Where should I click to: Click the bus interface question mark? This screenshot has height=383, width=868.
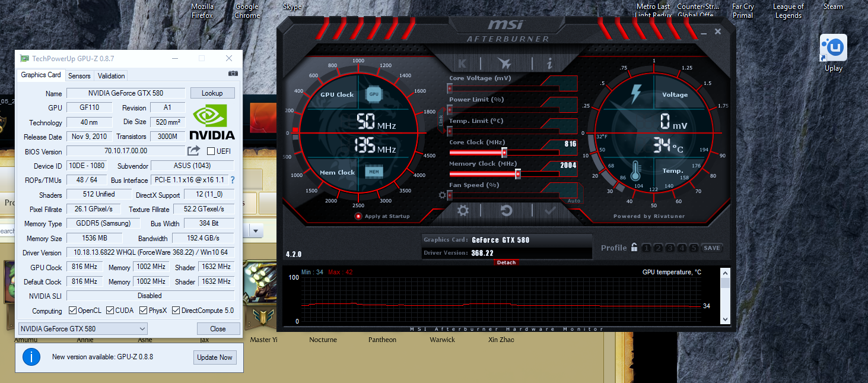(233, 180)
